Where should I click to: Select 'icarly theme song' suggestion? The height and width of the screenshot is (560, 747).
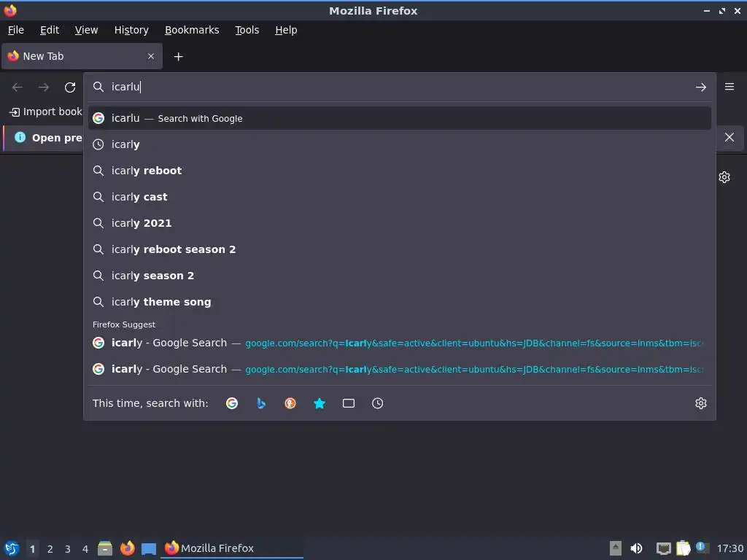399,301
